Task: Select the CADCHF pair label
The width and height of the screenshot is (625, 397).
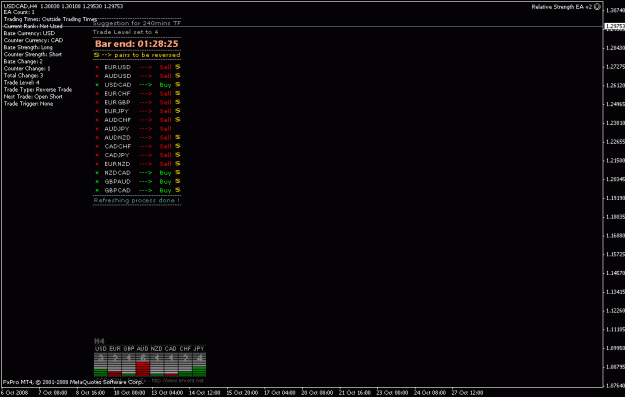Action: click(118, 146)
